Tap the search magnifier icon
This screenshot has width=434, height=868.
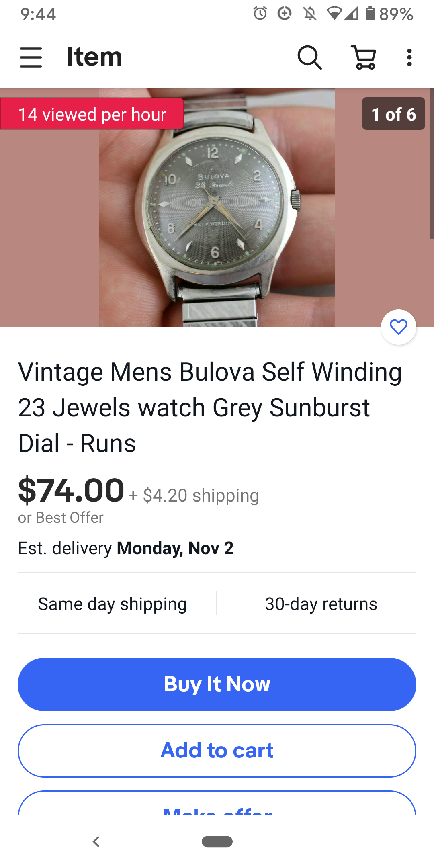309,57
